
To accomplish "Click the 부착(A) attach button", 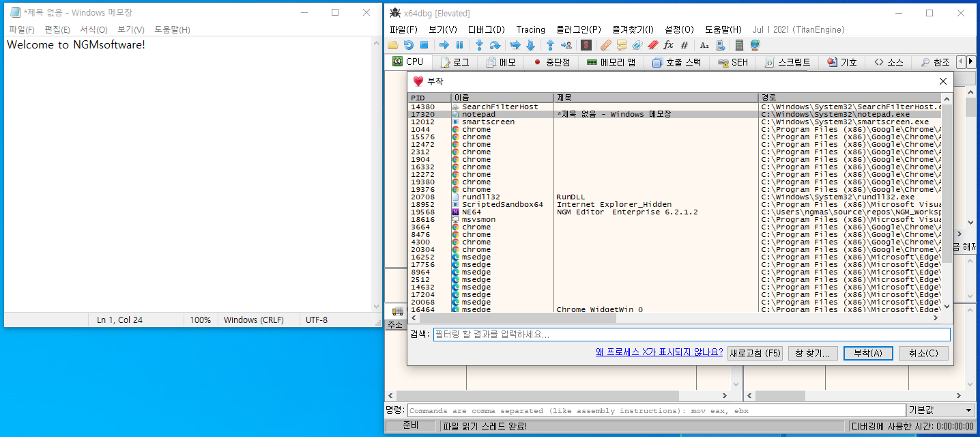I will [867, 353].
